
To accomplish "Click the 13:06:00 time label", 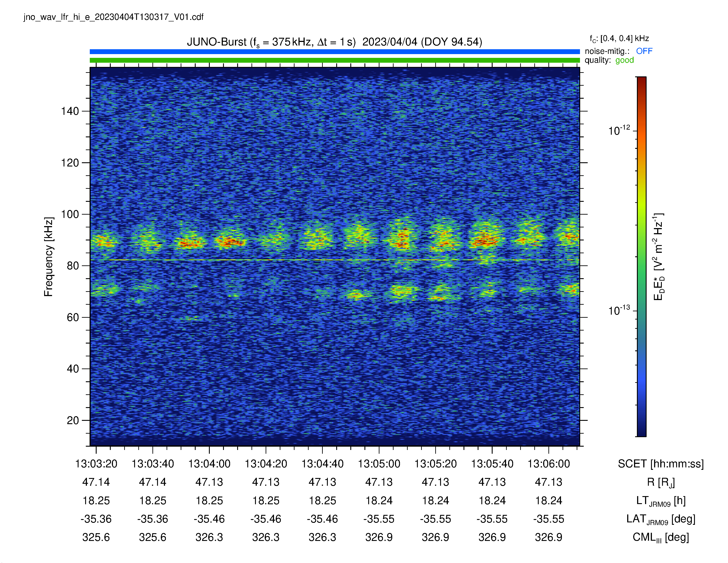I will [549, 464].
